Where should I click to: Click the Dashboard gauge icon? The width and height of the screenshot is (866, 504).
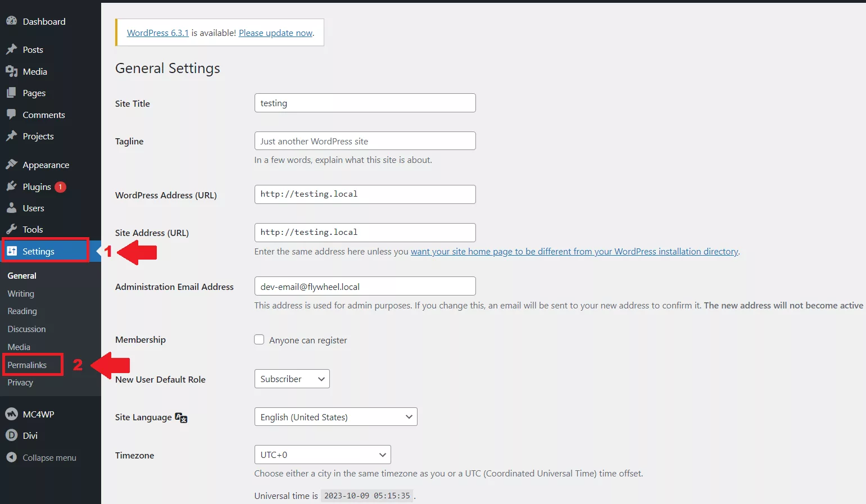11,21
